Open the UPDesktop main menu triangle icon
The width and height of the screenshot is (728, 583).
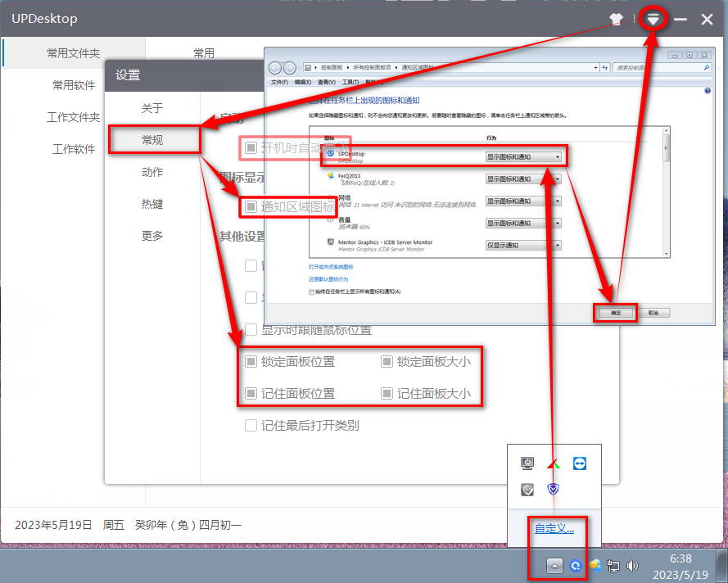[653, 19]
